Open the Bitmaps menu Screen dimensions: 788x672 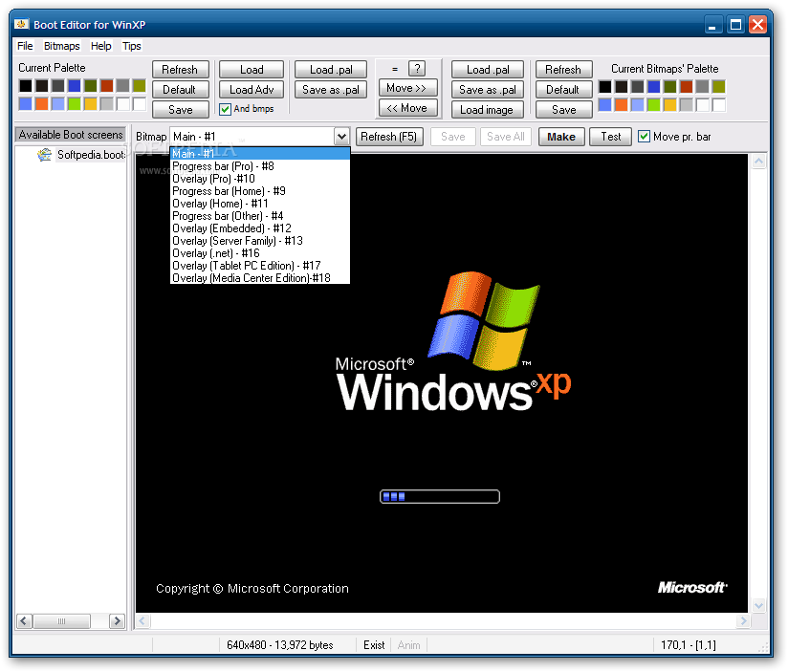62,46
